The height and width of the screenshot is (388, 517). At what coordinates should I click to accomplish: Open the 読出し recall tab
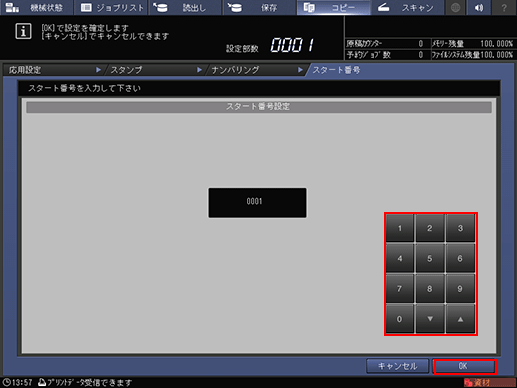185,7
